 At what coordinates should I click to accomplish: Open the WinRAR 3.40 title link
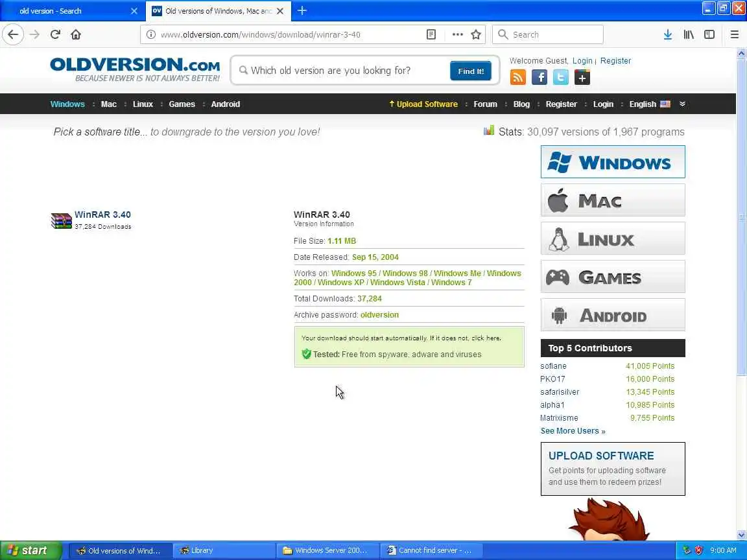click(102, 215)
